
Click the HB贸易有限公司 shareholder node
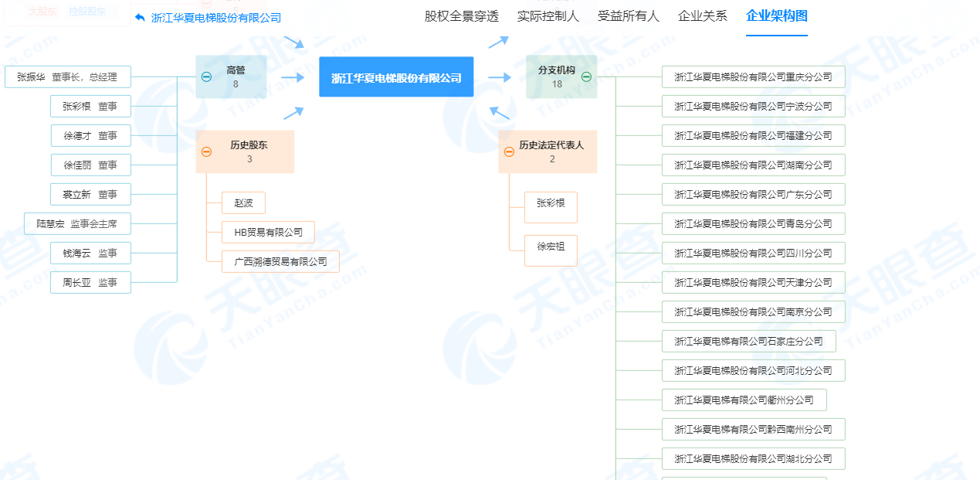268,233
